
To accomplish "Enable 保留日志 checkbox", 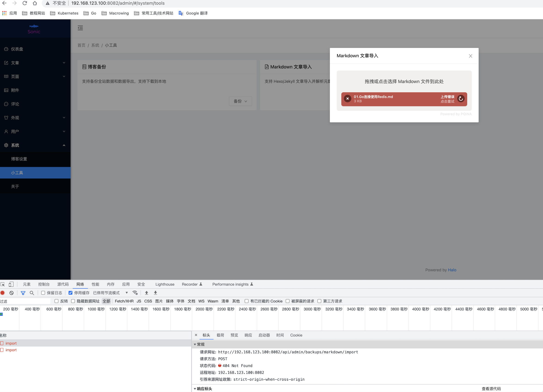I will pos(43,293).
